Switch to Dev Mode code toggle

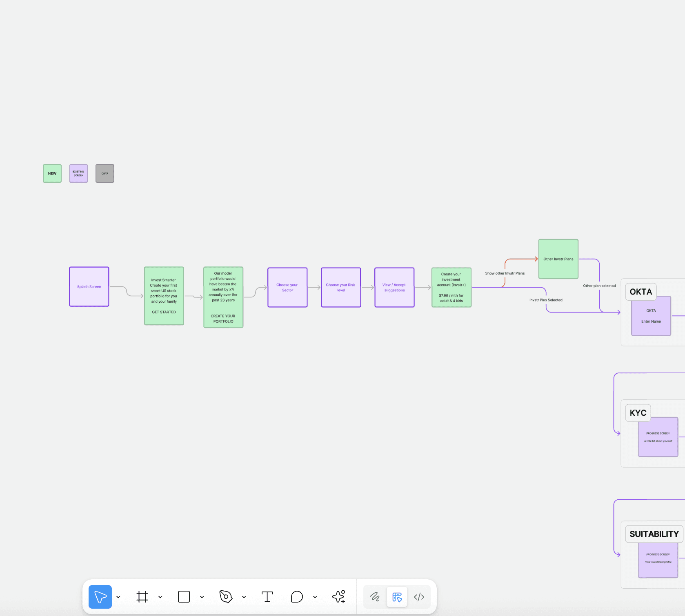419,597
